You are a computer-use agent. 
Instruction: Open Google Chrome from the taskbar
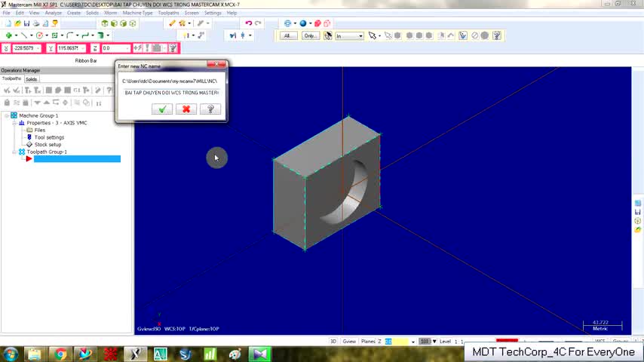pos(60,354)
